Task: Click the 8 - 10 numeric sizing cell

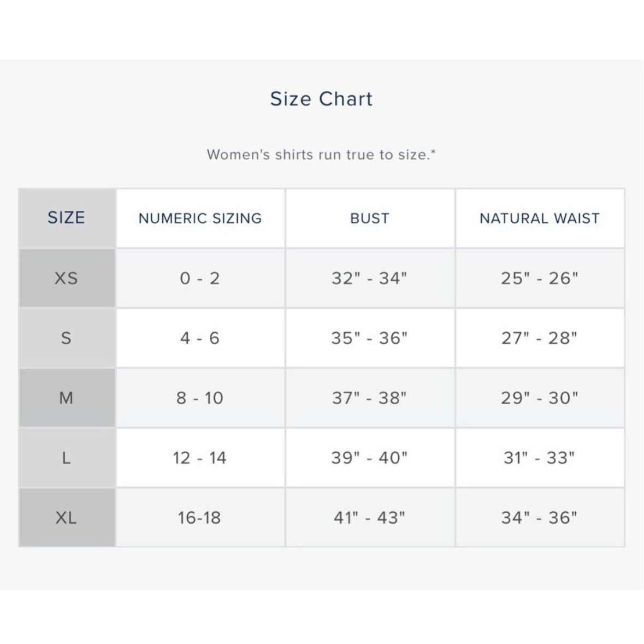Action: tap(200, 398)
